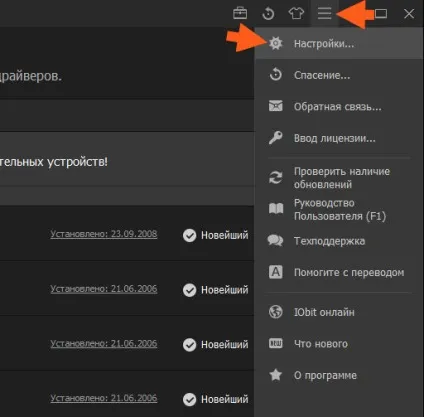Viewport: 424px width, 417px height.
Task: Select Спасение from the menu
Action: coord(339,75)
